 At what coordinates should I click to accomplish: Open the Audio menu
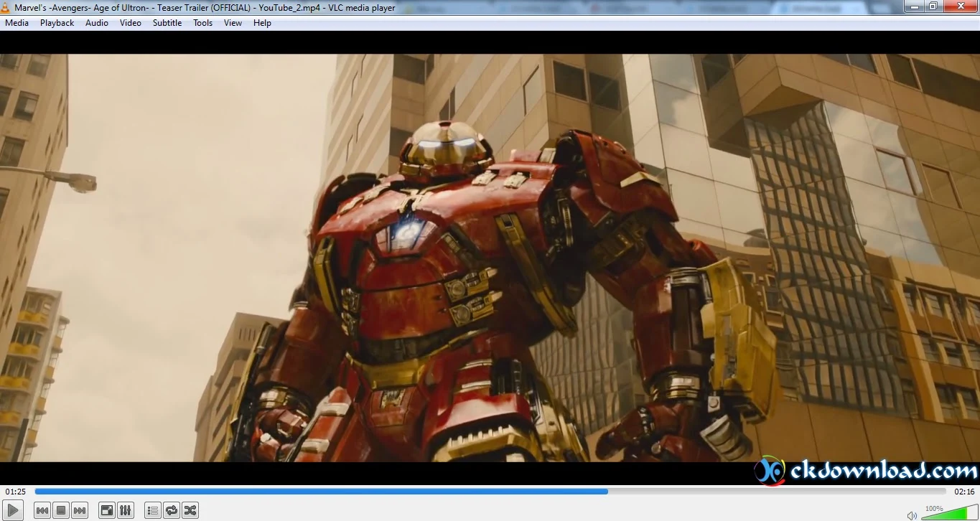click(x=97, y=23)
